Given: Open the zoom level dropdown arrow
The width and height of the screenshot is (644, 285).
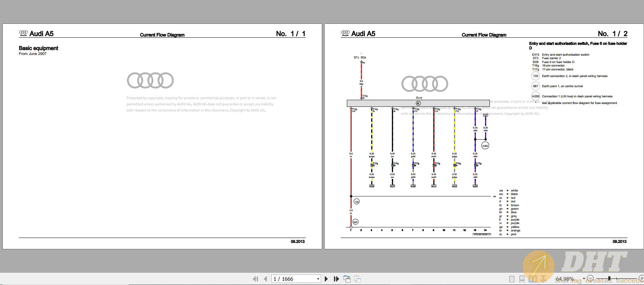Looking at the screenshot, I should (x=584, y=279).
